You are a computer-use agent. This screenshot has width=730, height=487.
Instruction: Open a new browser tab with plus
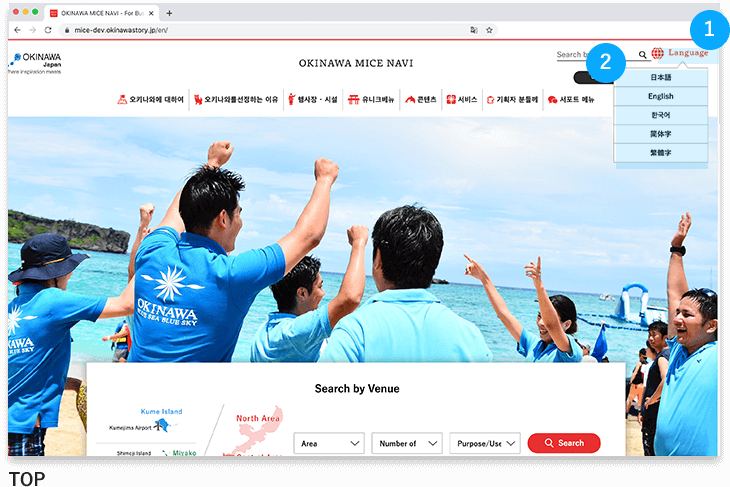point(169,13)
